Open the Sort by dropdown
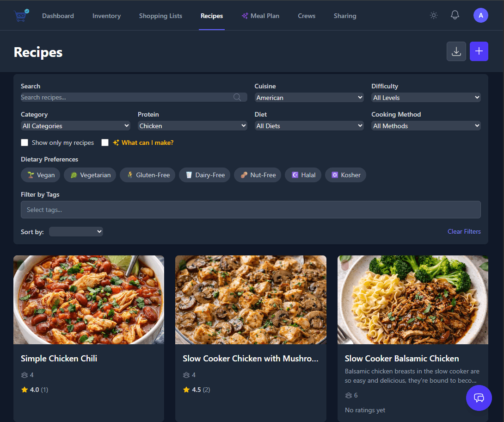 click(x=76, y=231)
